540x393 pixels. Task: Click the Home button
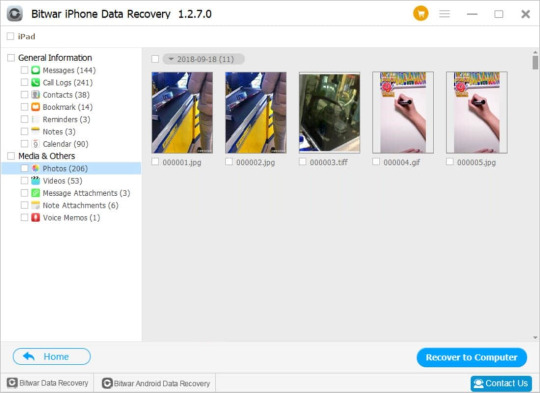pos(52,356)
